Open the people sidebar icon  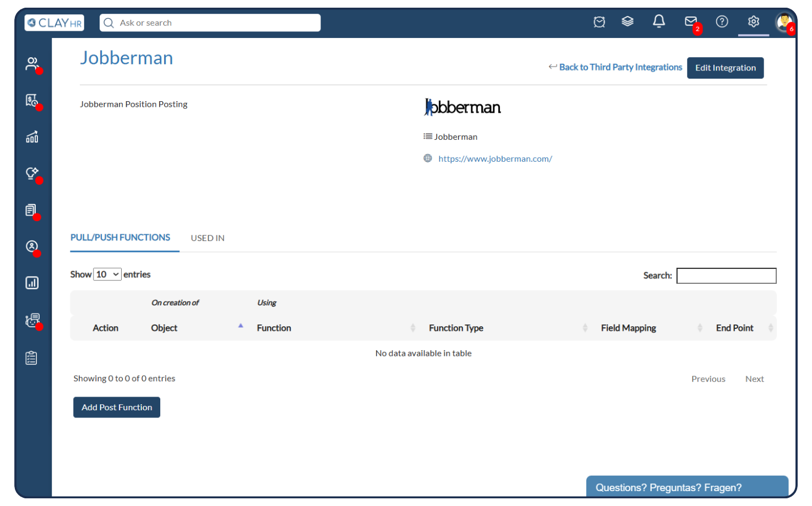click(x=32, y=64)
